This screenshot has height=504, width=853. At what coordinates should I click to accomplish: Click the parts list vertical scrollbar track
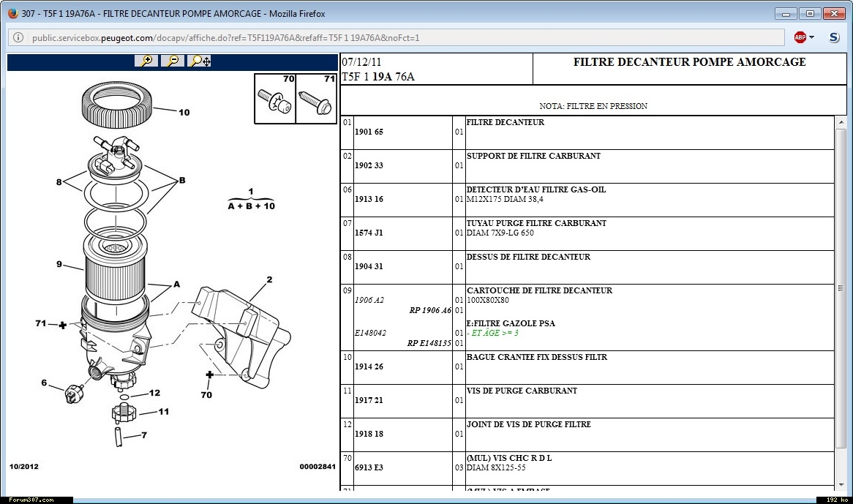[840, 366]
